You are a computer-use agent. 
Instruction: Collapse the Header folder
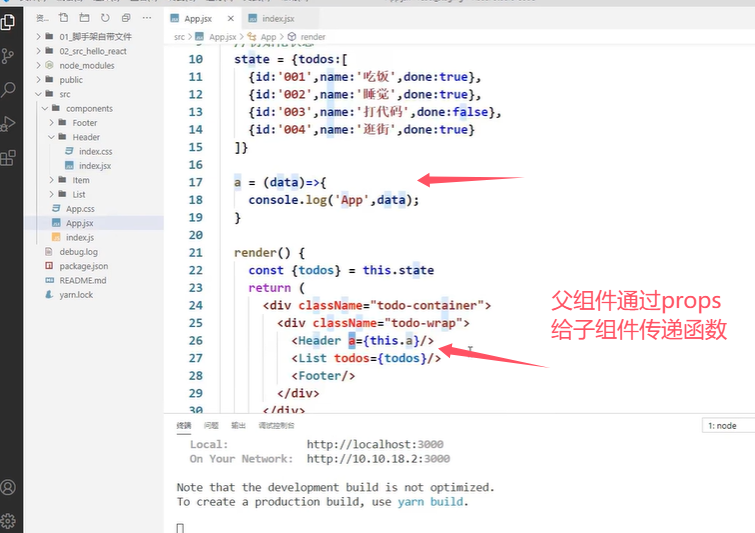click(86, 137)
